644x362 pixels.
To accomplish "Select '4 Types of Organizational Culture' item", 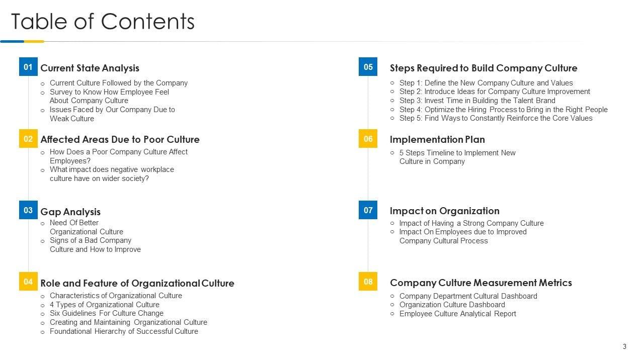I will click(x=104, y=305).
